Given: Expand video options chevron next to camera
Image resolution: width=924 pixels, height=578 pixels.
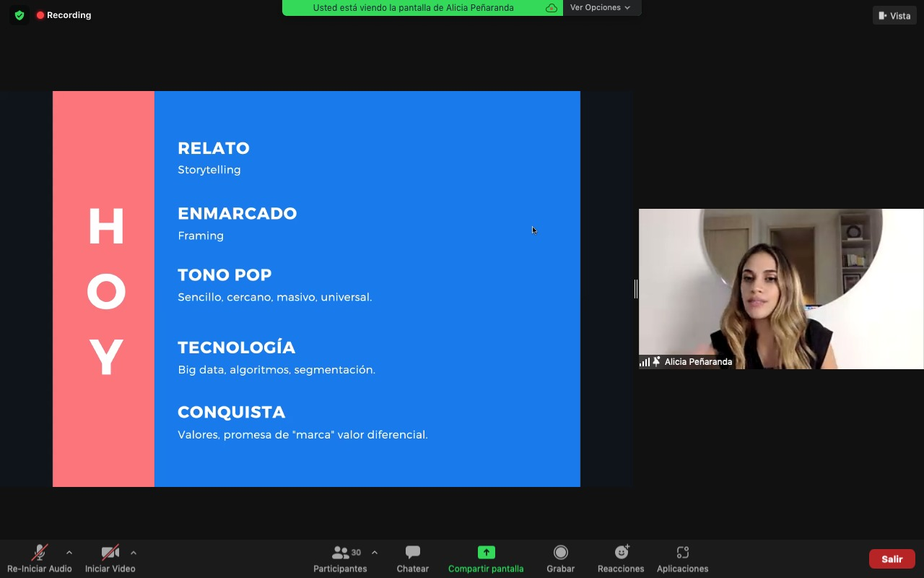Looking at the screenshot, I should 134,553.
